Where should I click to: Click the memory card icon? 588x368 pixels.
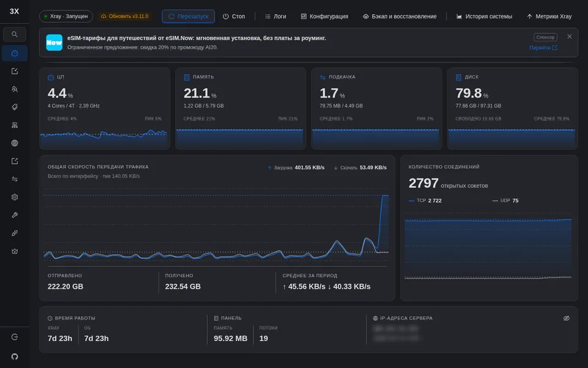187,77
